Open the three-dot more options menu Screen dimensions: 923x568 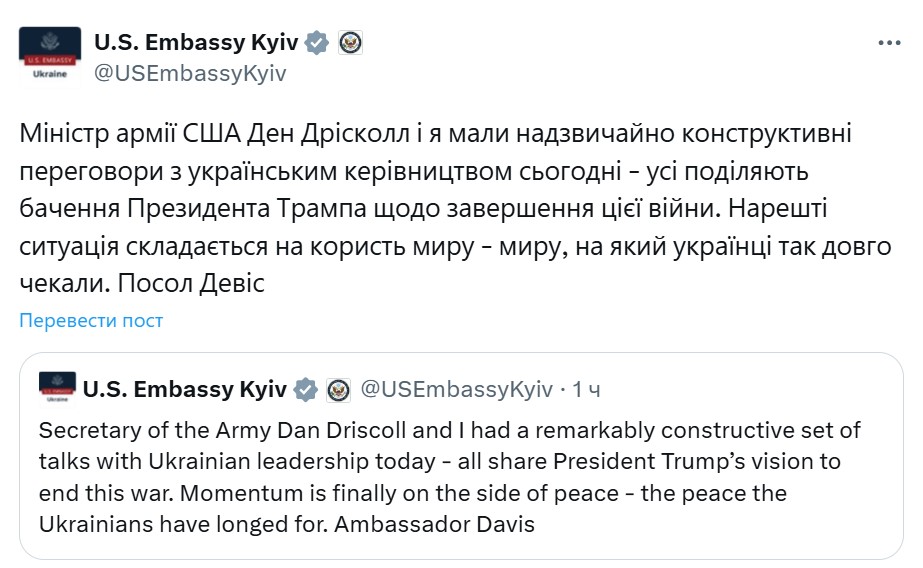889,43
